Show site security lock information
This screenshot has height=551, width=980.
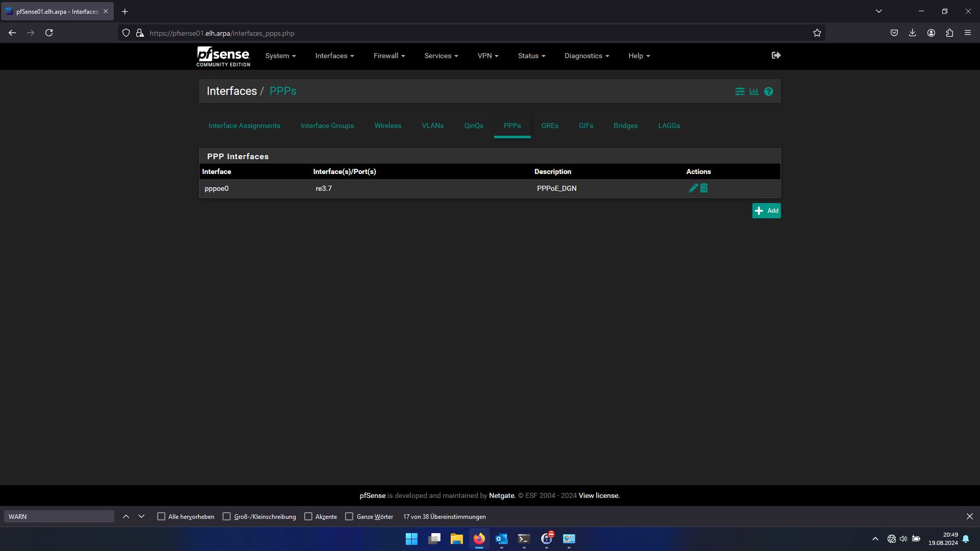[140, 33]
